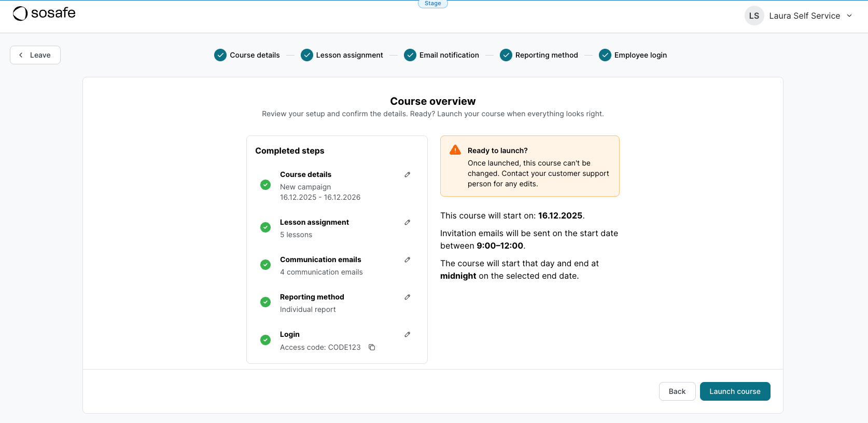868x423 pixels.
Task: Click pencil icon beside Lesson assignment
Action: 408,223
